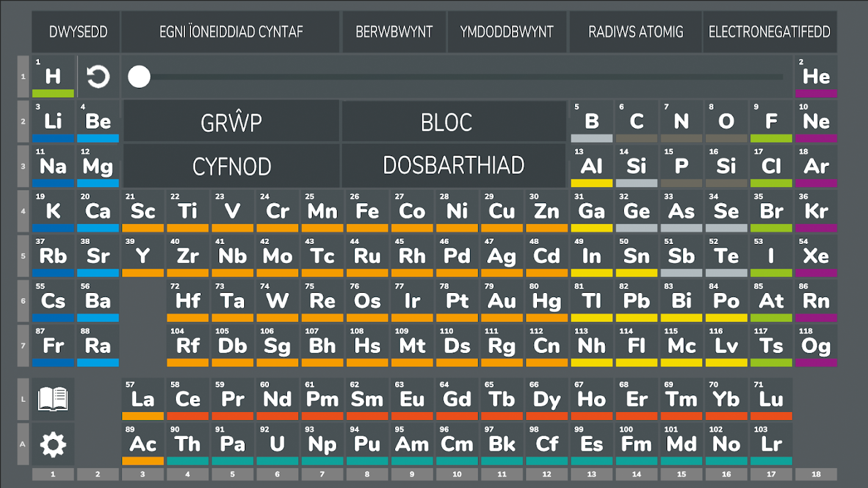Image resolution: width=868 pixels, height=488 pixels.
Task: Select the Uranium (U) element tile
Action: (277, 444)
